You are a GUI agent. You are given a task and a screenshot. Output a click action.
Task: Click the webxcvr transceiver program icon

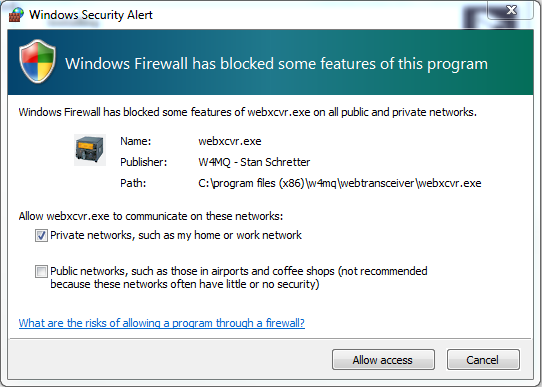90,150
